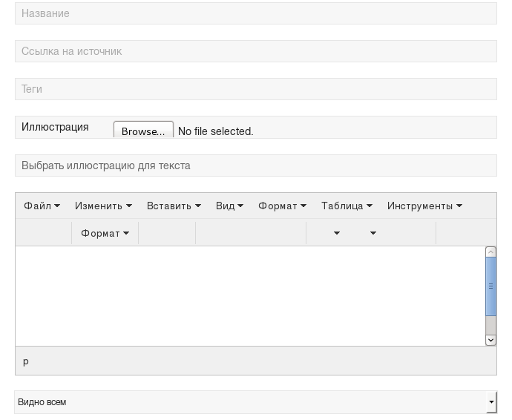Open the Таблица menu

click(x=347, y=206)
